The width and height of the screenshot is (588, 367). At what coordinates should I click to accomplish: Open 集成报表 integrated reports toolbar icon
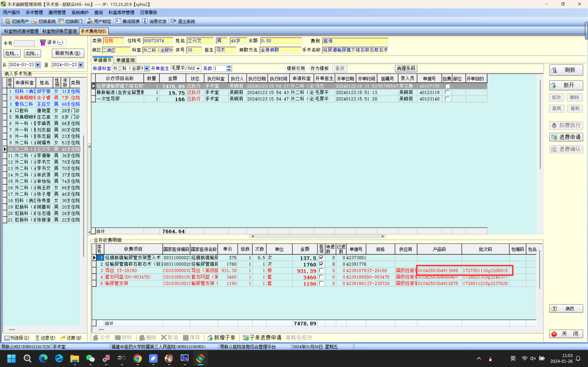pyautogui.click(x=118, y=21)
